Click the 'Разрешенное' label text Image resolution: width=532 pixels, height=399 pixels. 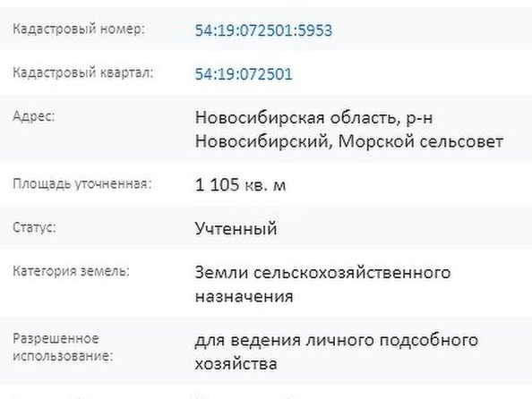(x=56, y=339)
